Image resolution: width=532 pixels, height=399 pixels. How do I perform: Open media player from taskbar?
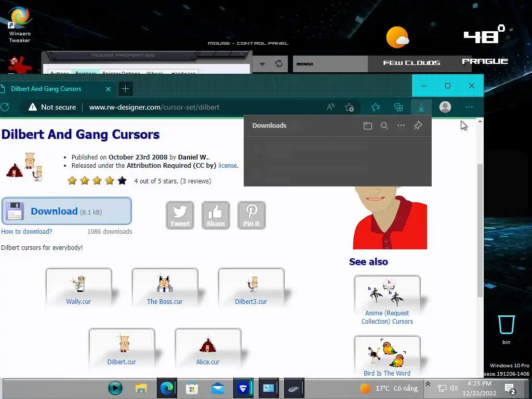(x=115, y=388)
